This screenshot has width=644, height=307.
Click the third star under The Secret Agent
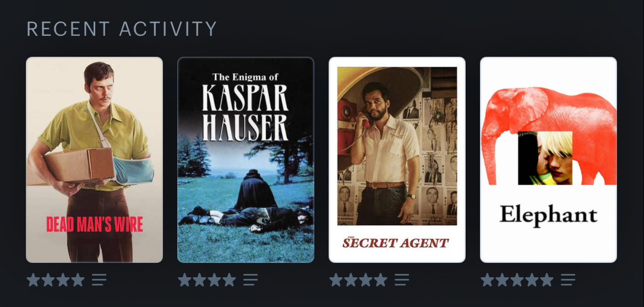365,280
